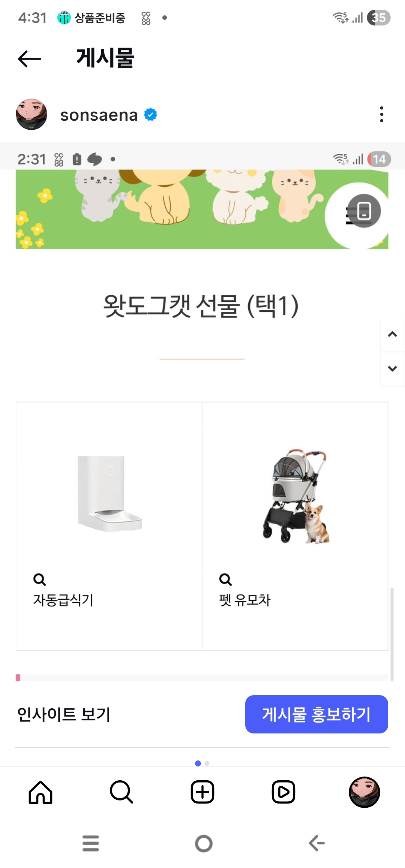
Task: Tap the blue verified badge by sonsaena
Action: [151, 115]
